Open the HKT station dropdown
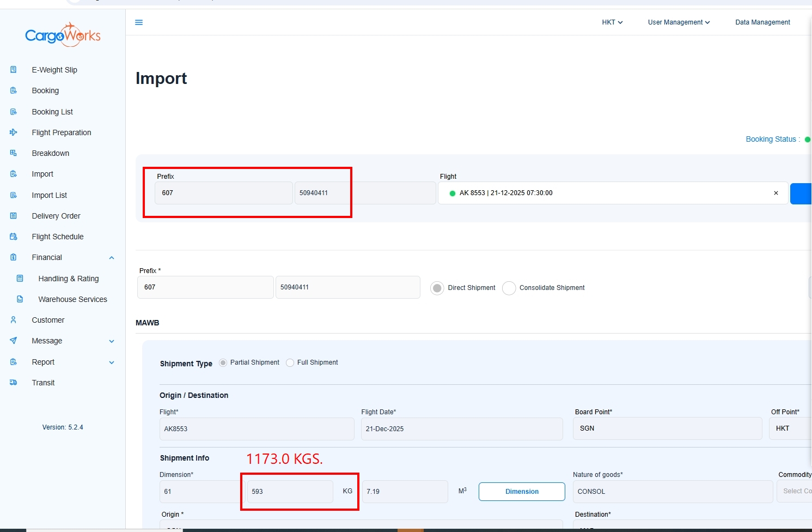Image resolution: width=812 pixels, height=532 pixels. (612, 22)
